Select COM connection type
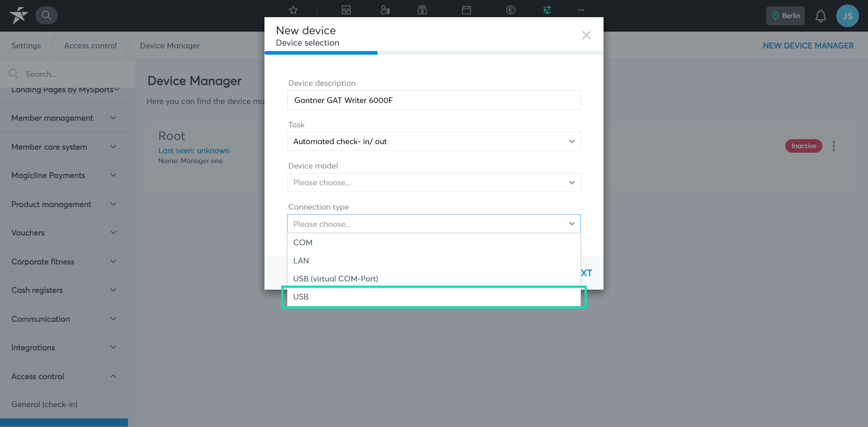The width and height of the screenshot is (868, 427). (434, 243)
